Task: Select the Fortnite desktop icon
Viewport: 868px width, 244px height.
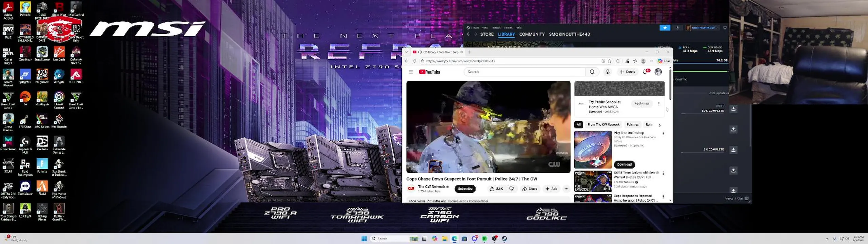Action: 42,165
